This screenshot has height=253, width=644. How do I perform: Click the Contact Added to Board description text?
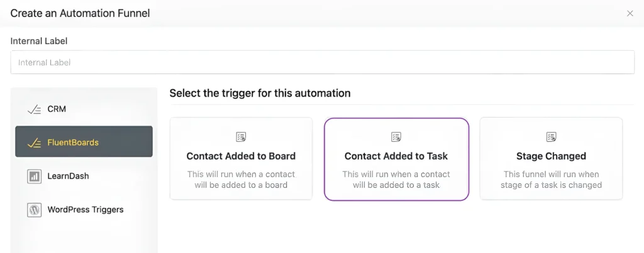[x=241, y=180]
